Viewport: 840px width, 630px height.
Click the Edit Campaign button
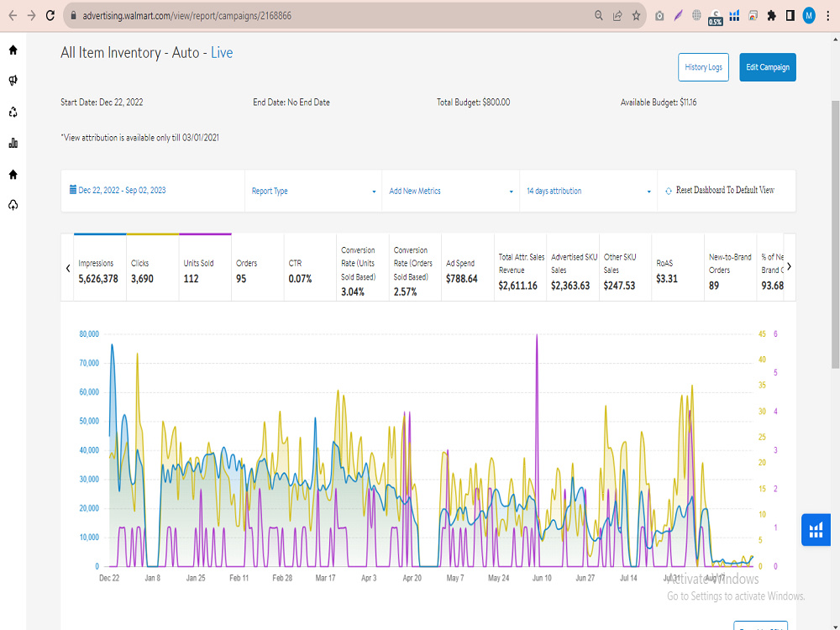768,67
